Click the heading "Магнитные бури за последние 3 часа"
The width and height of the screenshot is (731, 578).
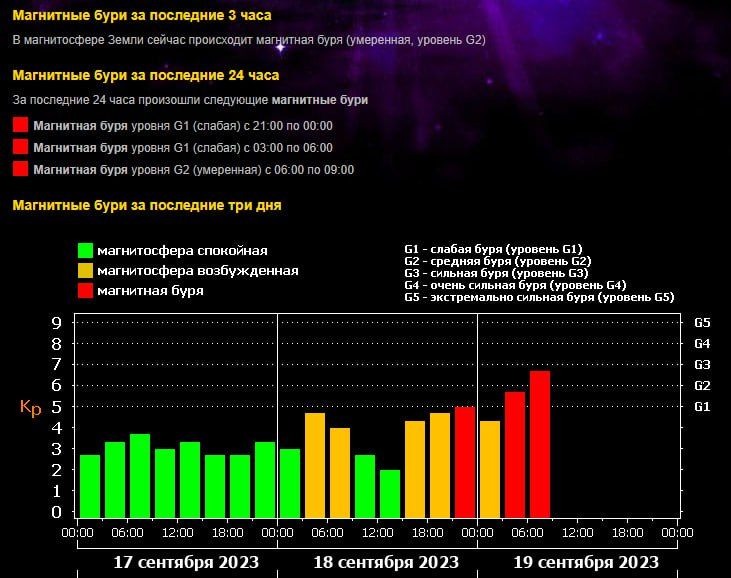coord(141,16)
